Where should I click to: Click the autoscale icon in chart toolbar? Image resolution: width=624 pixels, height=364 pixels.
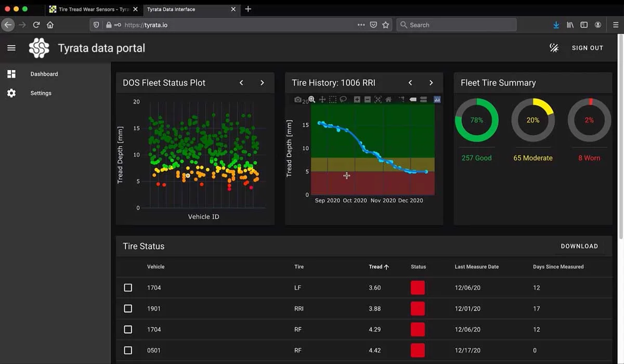378,99
